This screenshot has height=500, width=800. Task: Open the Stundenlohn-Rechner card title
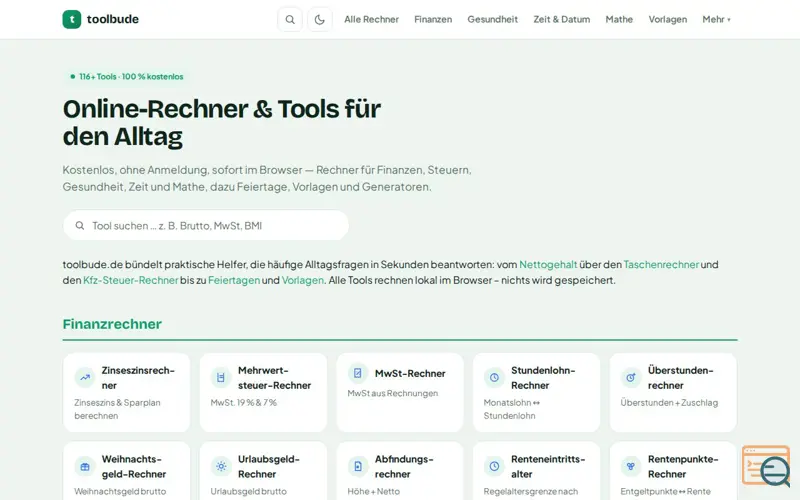click(x=543, y=378)
